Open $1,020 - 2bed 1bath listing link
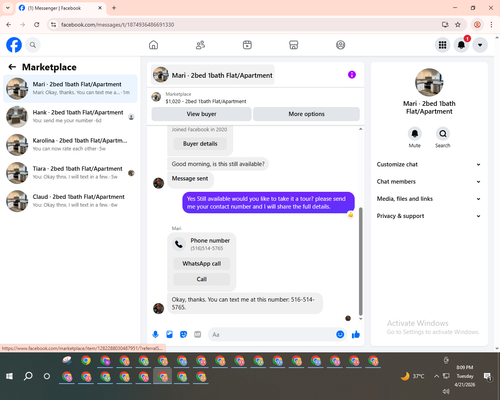The height and width of the screenshot is (400, 500). (x=206, y=101)
